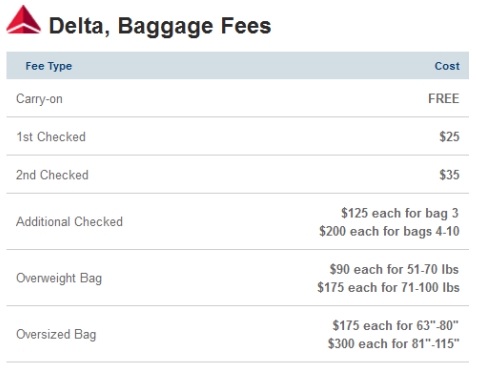This screenshot has height=372, width=478.
Task: Click the $35 second checked cost
Action: [449, 175]
